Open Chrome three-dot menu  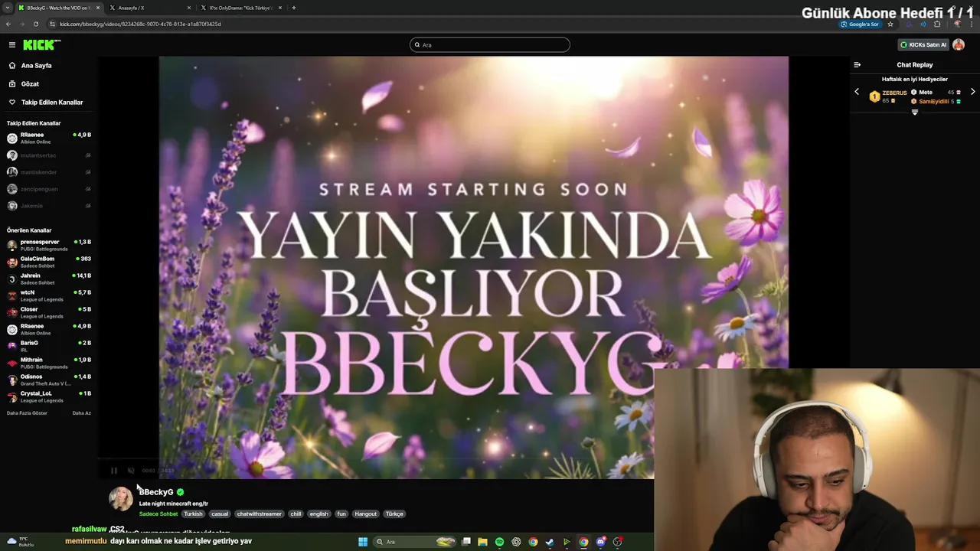[x=972, y=24]
